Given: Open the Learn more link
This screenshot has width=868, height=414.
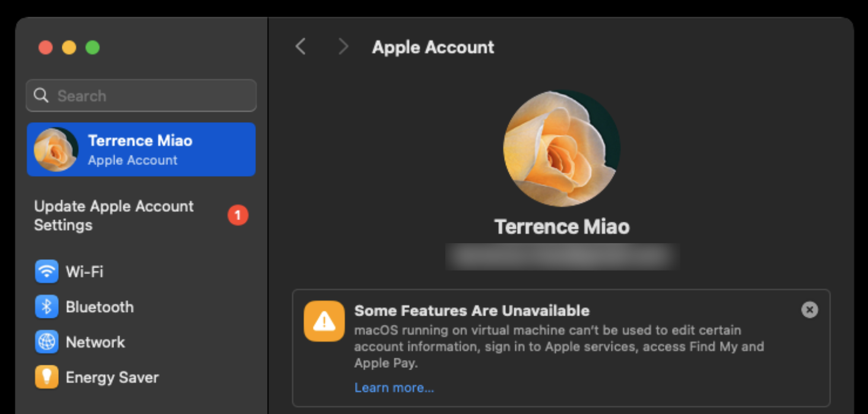Looking at the screenshot, I should click(x=394, y=387).
